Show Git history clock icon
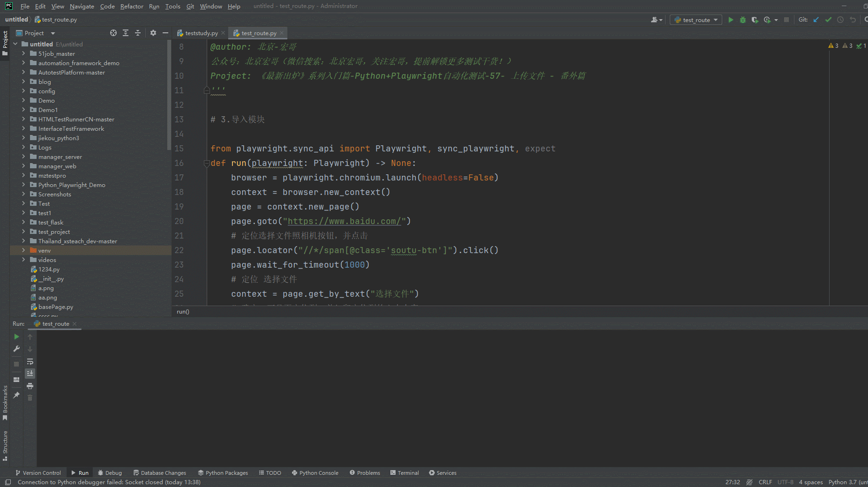 pos(840,20)
